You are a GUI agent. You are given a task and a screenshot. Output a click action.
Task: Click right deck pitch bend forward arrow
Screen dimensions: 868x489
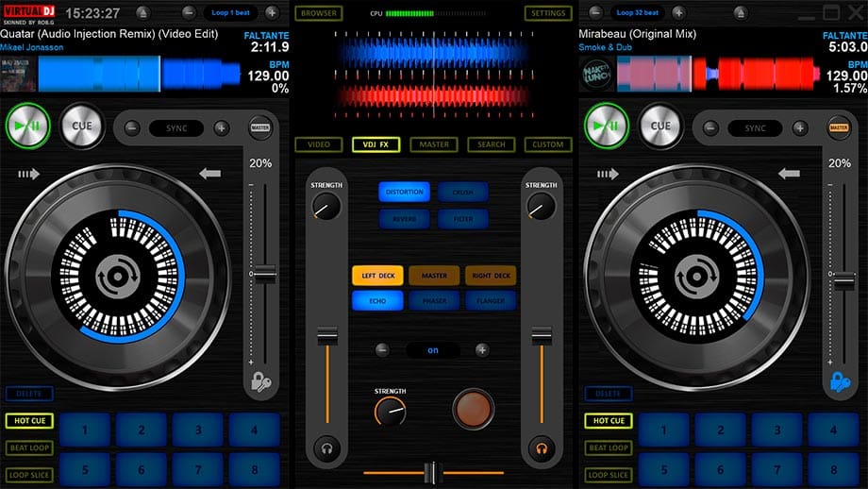point(608,175)
